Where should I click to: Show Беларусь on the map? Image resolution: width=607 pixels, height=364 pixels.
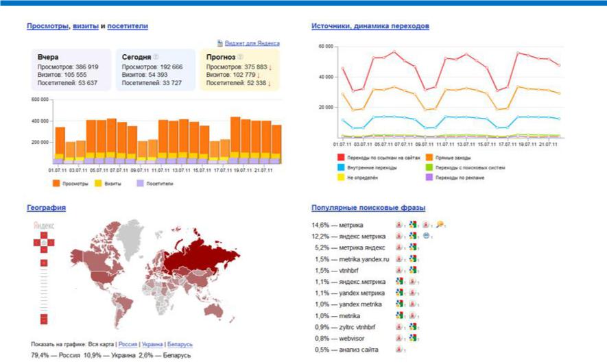pos(180,344)
